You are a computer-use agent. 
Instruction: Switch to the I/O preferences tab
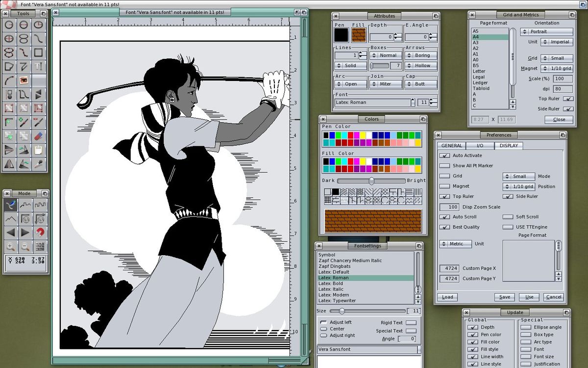point(479,146)
